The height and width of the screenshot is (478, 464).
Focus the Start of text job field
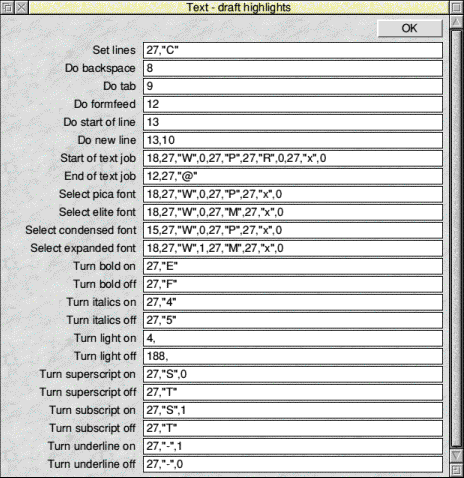293,158
